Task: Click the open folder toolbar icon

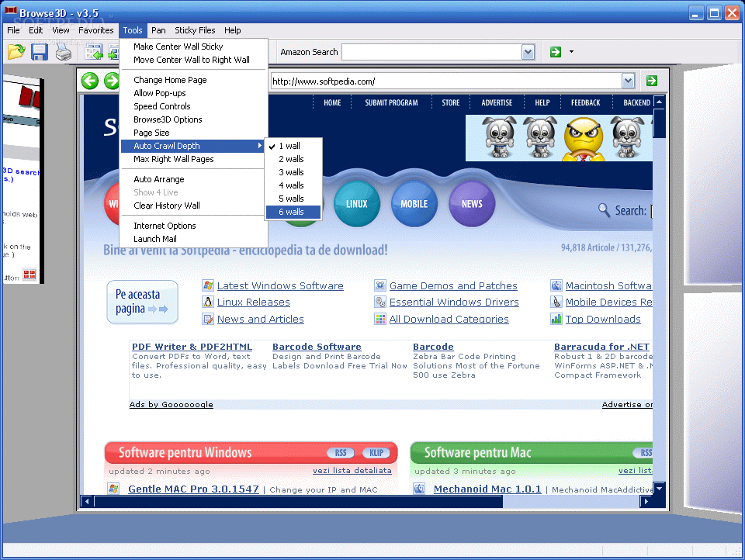Action: tap(16, 51)
